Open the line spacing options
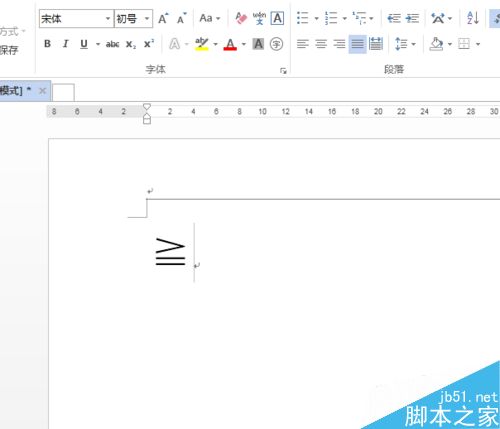 (x=405, y=44)
